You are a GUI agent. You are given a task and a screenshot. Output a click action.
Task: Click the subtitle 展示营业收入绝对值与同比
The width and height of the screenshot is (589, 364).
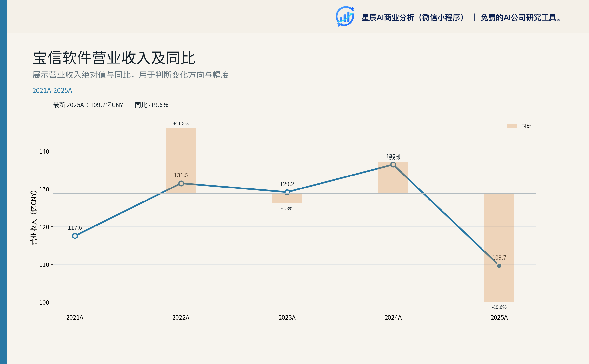click(x=131, y=75)
